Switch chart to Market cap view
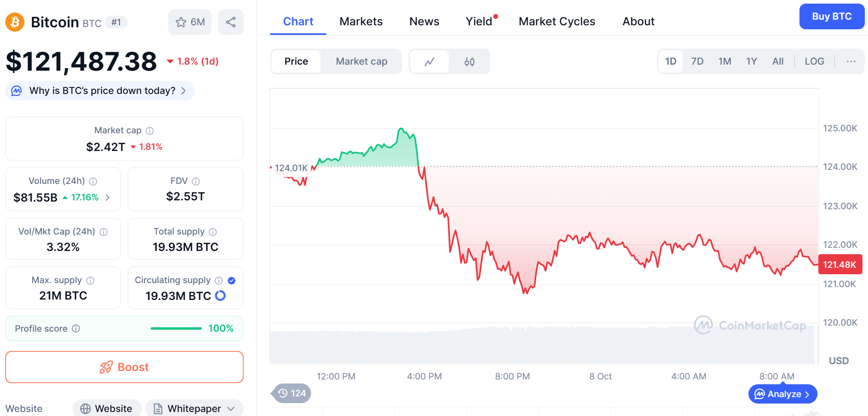Viewport: 868px width, 416px height. point(361,61)
